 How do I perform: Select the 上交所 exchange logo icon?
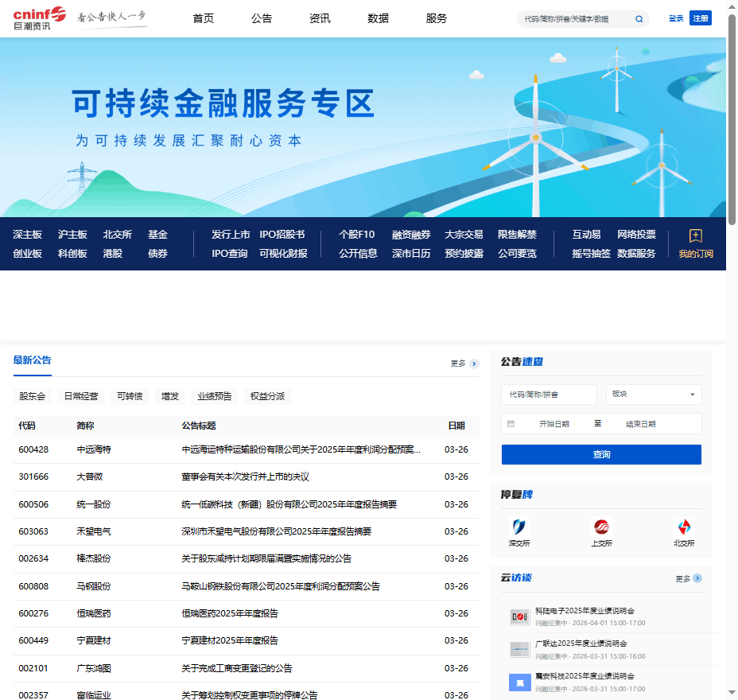(x=602, y=525)
